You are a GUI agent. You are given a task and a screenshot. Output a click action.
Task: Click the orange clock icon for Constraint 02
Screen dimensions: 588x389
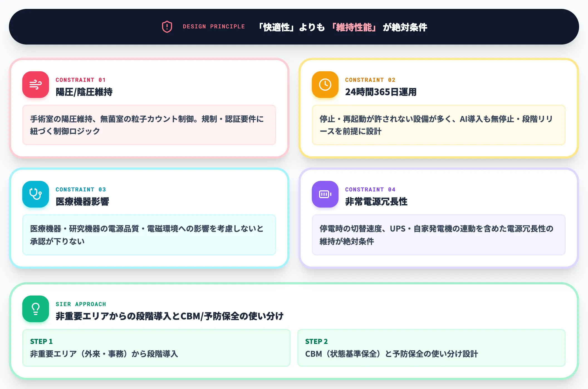click(325, 85)
